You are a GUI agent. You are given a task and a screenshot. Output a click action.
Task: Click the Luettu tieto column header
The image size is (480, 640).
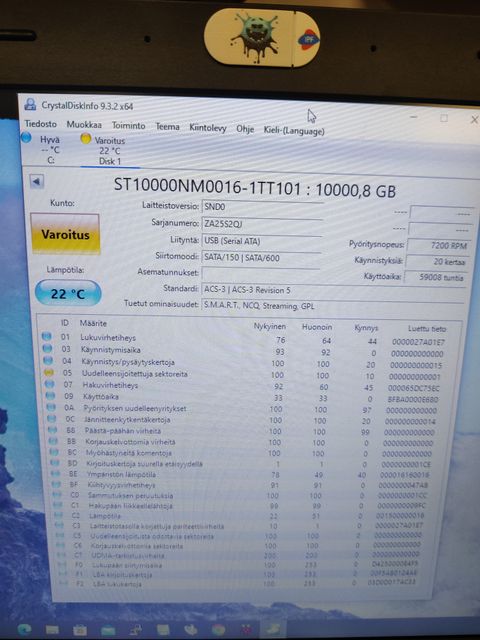click(427, 329)
